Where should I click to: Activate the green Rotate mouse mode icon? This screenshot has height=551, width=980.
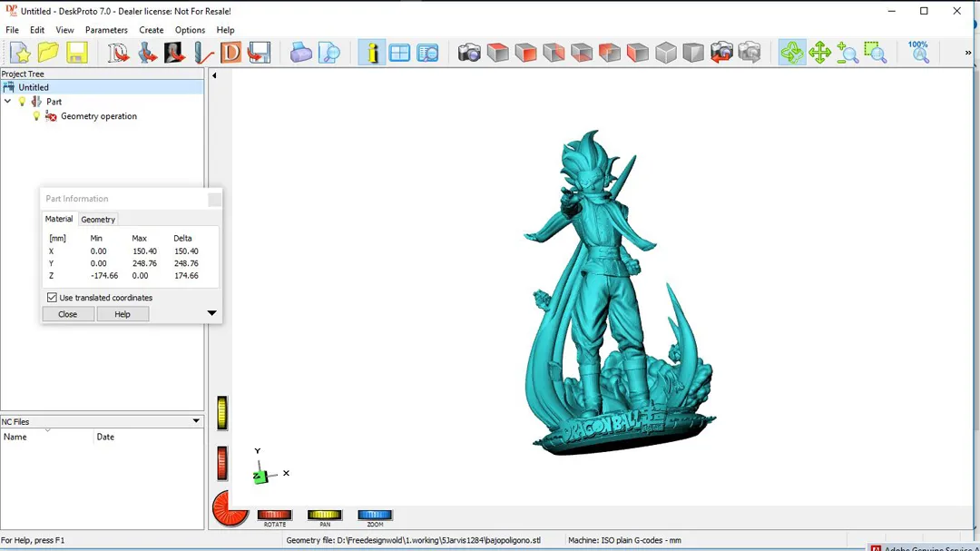pyautogui.click(x=792, y=53)
